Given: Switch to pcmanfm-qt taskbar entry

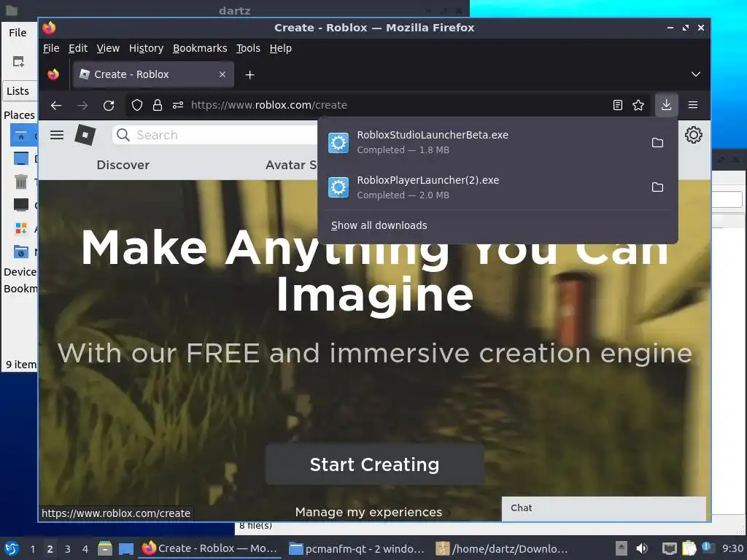Looking at the screenshot, I should pyautogui.click(x=357, y=548).
